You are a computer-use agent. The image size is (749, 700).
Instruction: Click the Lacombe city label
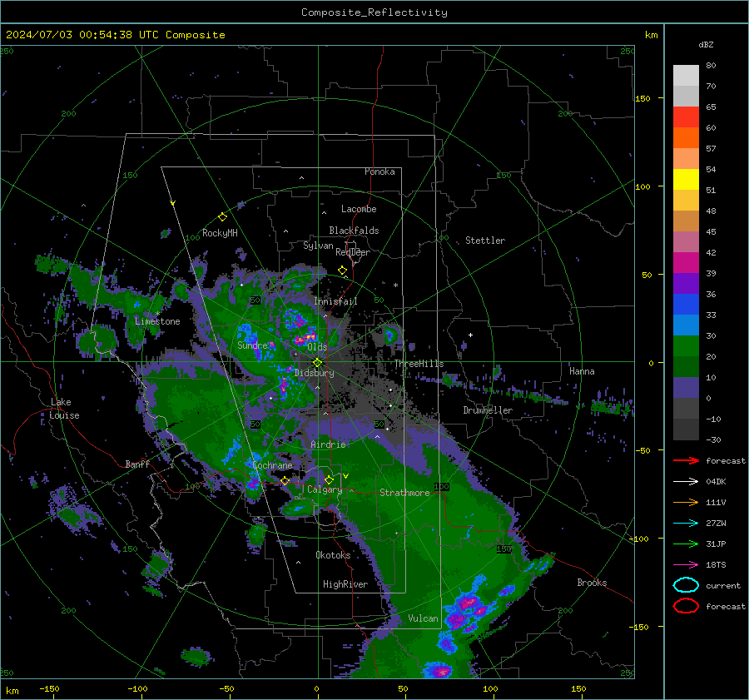[359, 209]
